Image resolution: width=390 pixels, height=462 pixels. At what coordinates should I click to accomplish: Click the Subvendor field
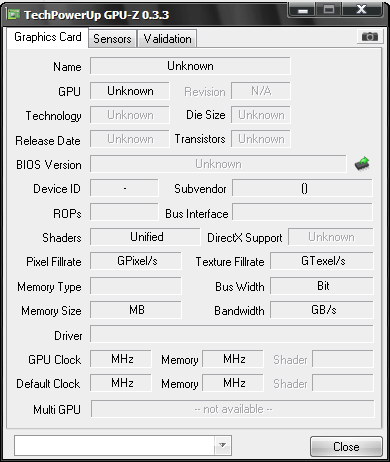tap(302, 188)
